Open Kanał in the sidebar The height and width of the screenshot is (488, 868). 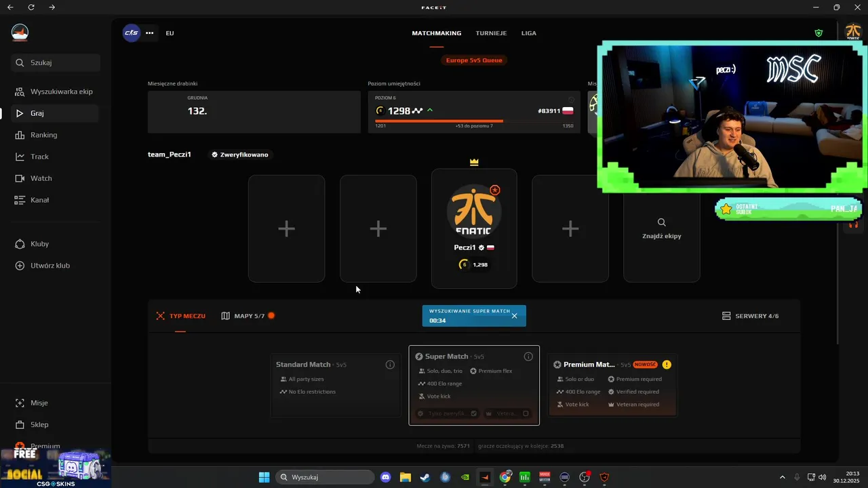click(54, 200)
